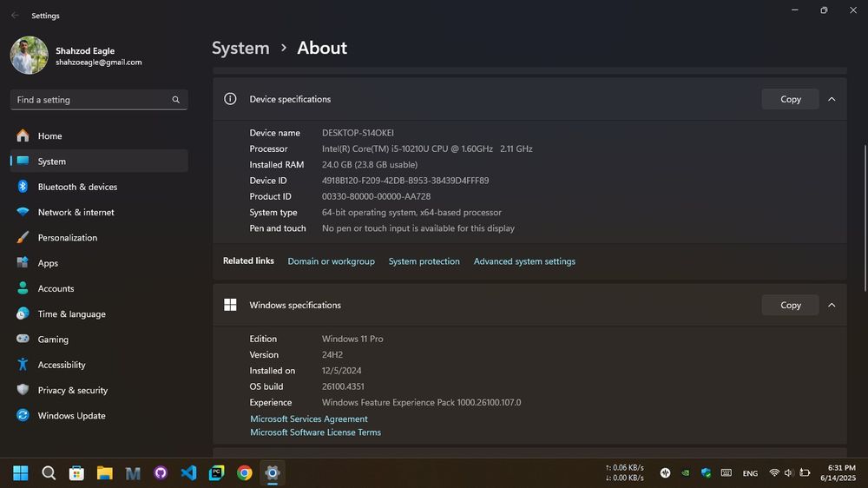
Task: Open Windows Update settings
Action: click(99, 415)
